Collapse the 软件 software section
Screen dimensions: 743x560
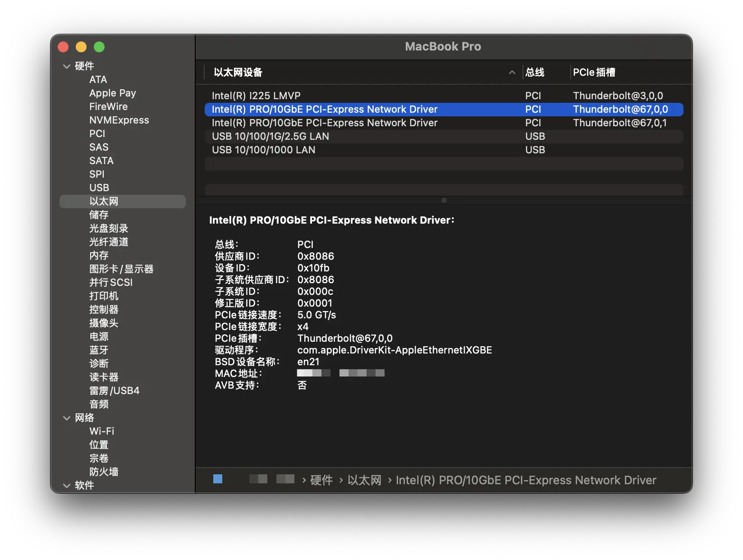67,486
